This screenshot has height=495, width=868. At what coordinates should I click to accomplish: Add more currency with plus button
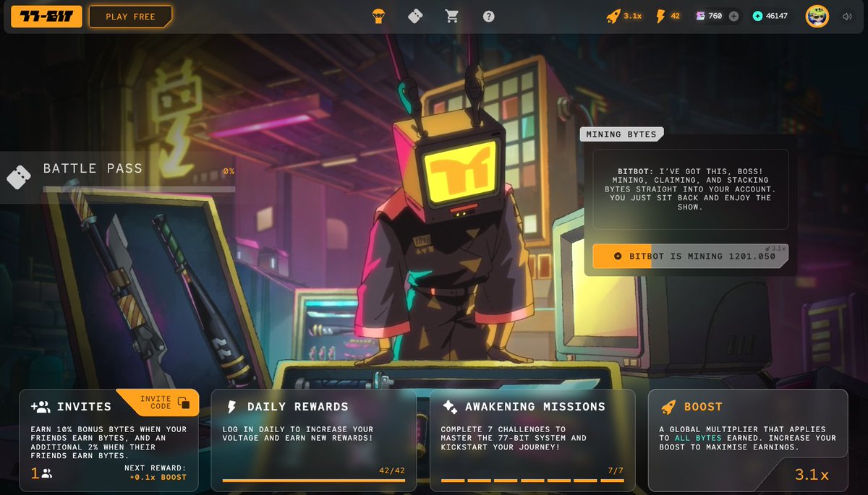733,16
